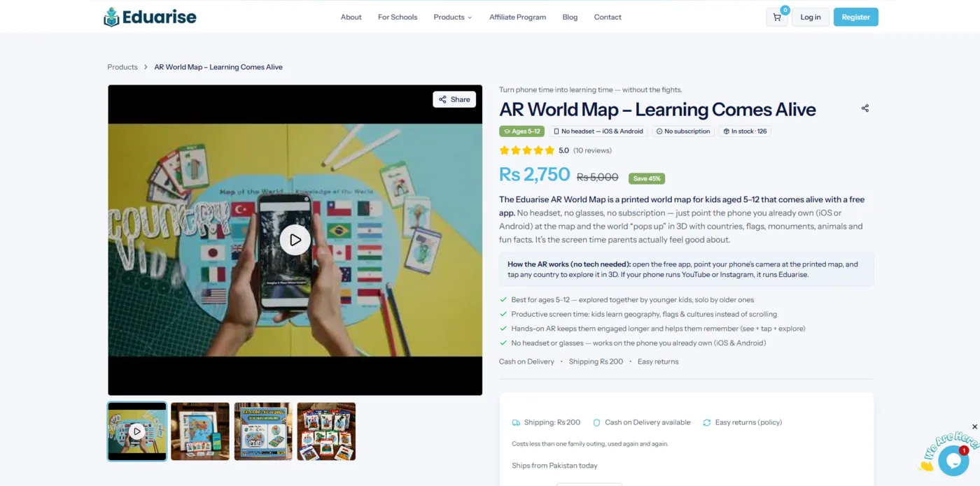Image resolution: width=980 pixels, height=486 pixels.
Task: Click the No subscription badge
Action: [683, 131]
